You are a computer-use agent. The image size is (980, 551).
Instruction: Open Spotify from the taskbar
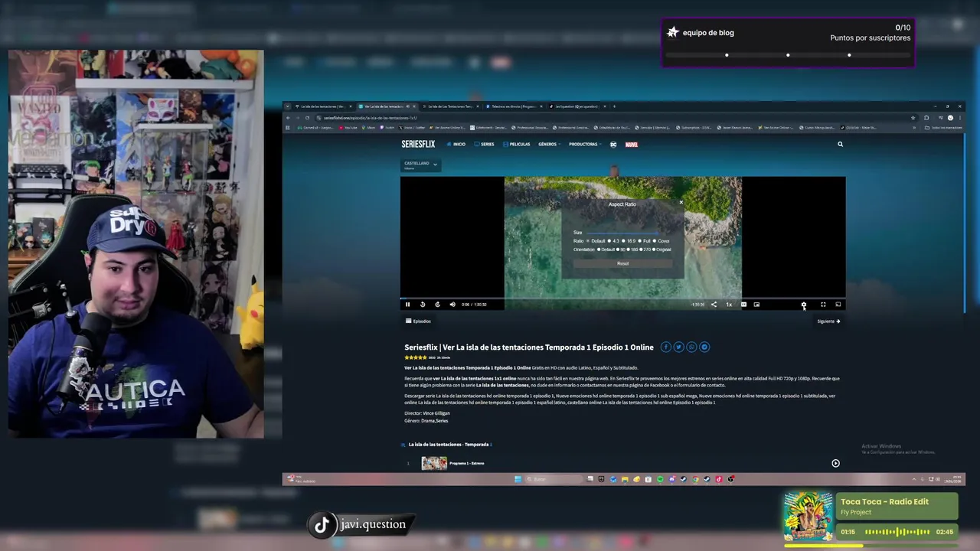660,479
